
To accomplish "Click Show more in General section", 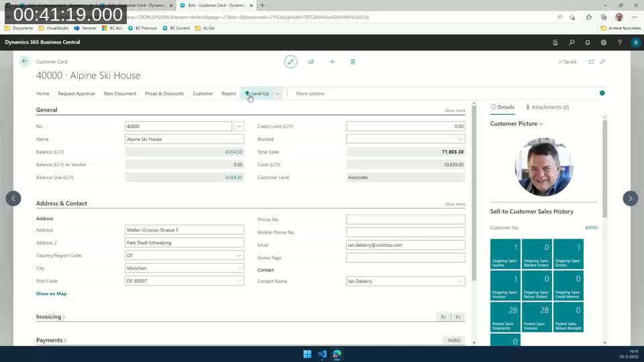I will [455, 111].
